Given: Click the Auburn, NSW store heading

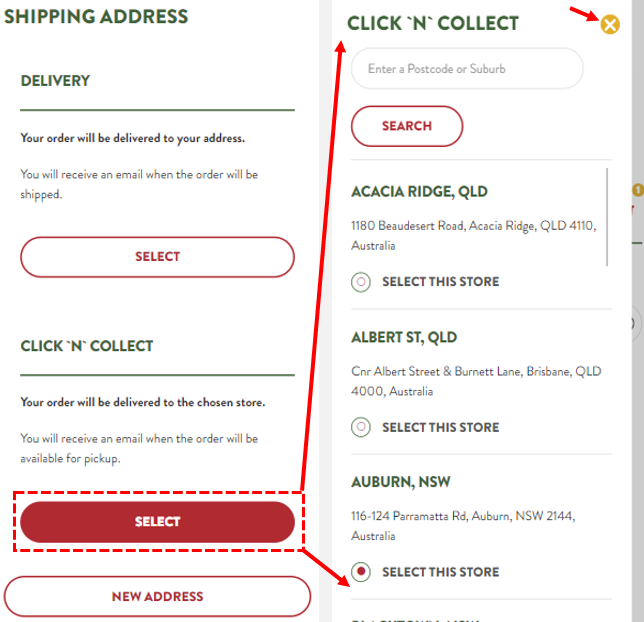Looking at the screenshot, I should (401, 482).
